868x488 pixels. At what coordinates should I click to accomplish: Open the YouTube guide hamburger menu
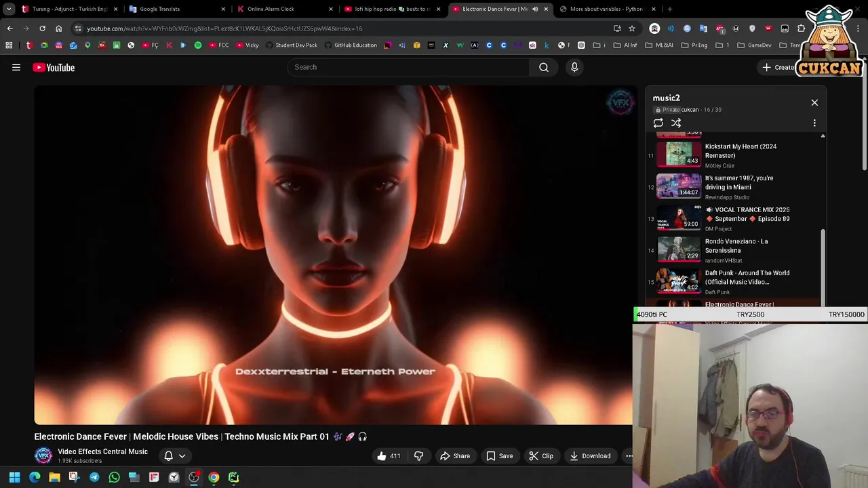pos(16,67)
